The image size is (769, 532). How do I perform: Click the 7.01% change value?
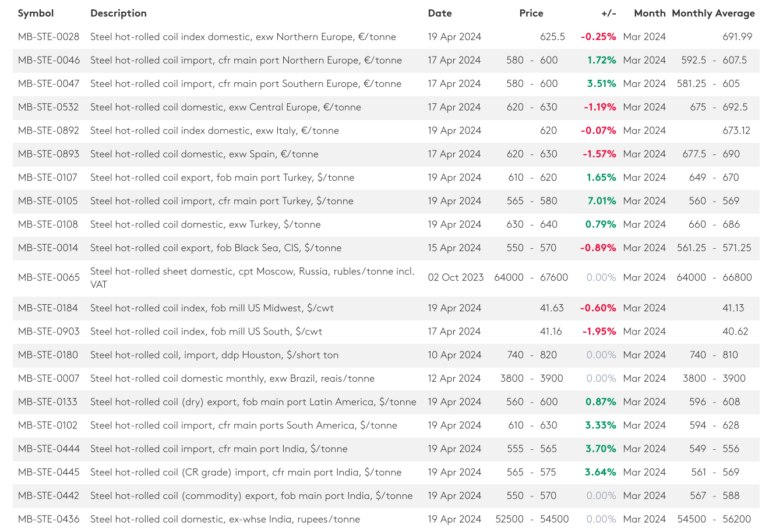point(601,201)
